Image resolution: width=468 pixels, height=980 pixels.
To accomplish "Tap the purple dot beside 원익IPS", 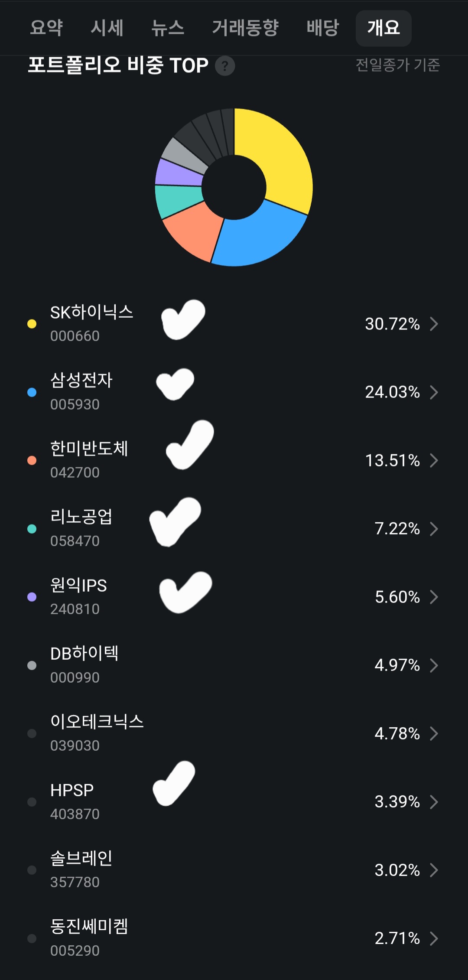I will [32, 597].
